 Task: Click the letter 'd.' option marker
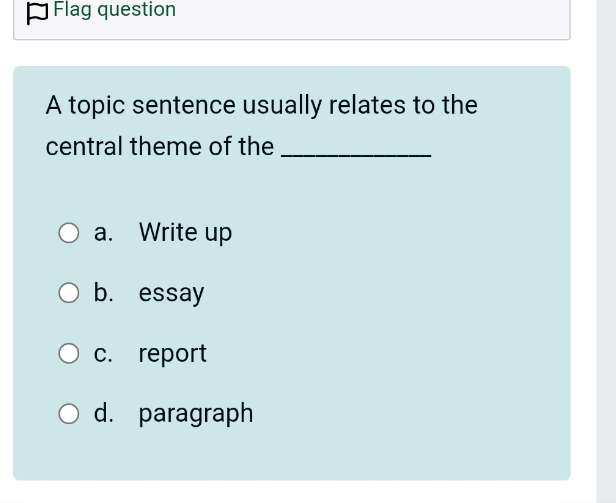click(x=104, y=413)
